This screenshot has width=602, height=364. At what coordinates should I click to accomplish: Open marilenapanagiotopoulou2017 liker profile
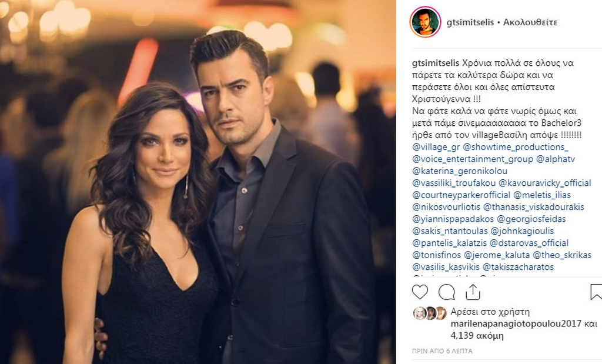(516, 323)
